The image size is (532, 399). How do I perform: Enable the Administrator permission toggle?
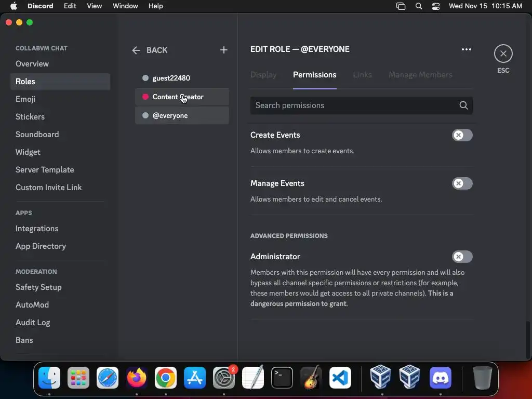click(462, 257)
